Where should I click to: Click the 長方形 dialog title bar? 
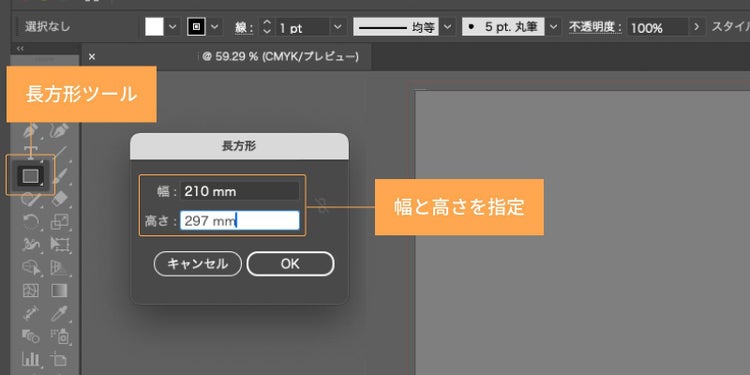tap(239, 146)
